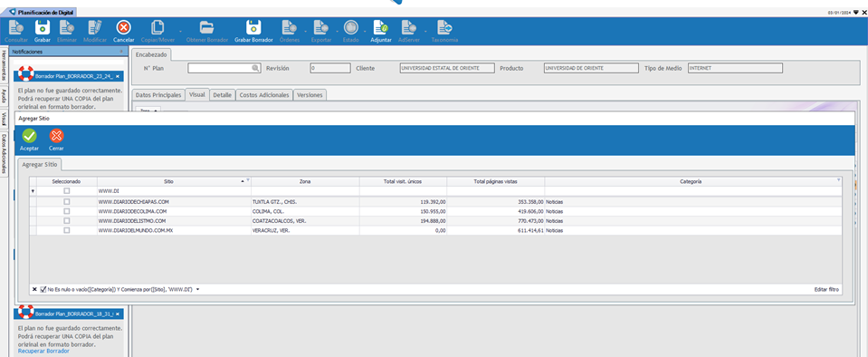Image resolution: width=868 pixels, height=357 pixels.
Task: Select the WWW.DIARIODECOLIMA.COM checkbox
Action: click(x=66, y=211)
